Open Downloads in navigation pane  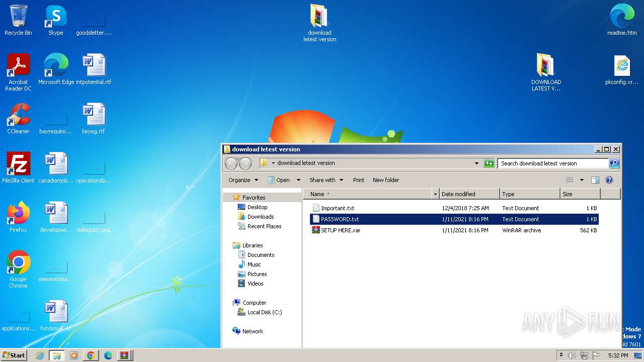(x=261, y=217)
